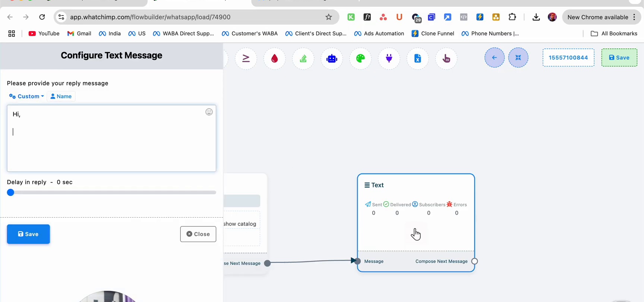Select the blue robot AI icon
This screenshot has width=644, height=302.
[x=332, y=59]
